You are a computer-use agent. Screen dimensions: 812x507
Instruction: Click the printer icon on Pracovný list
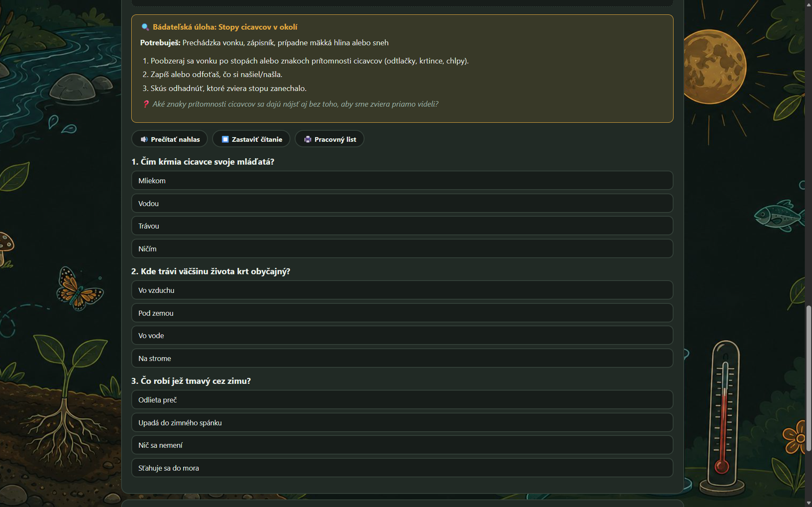pyautogui.click(x=308, y=139)
